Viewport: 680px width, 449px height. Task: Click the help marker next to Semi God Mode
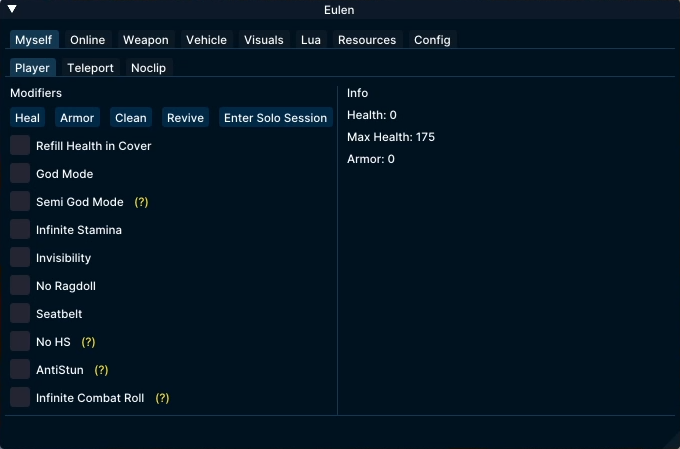141,202
